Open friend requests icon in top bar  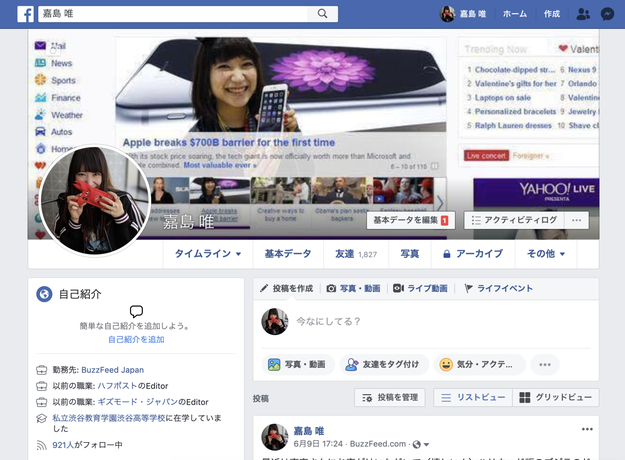pyautogui.click(x=583, y=14)
